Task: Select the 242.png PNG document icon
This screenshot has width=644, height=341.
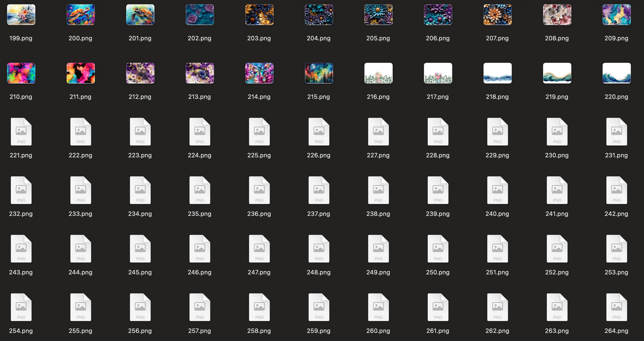Action: (616, 190)
